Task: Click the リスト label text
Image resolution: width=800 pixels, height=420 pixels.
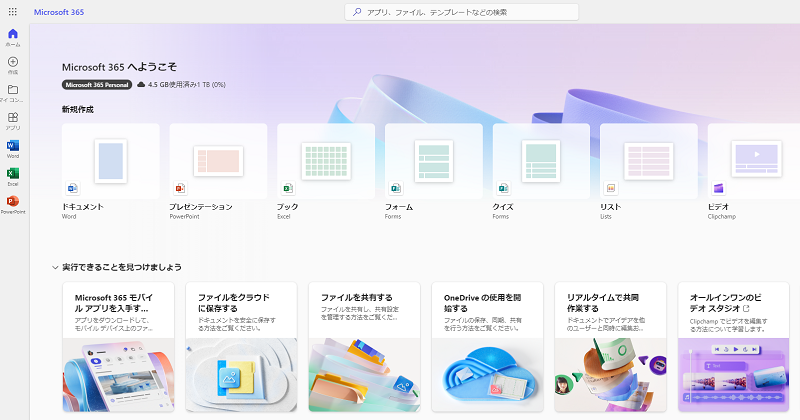Action: pos(611,207)
